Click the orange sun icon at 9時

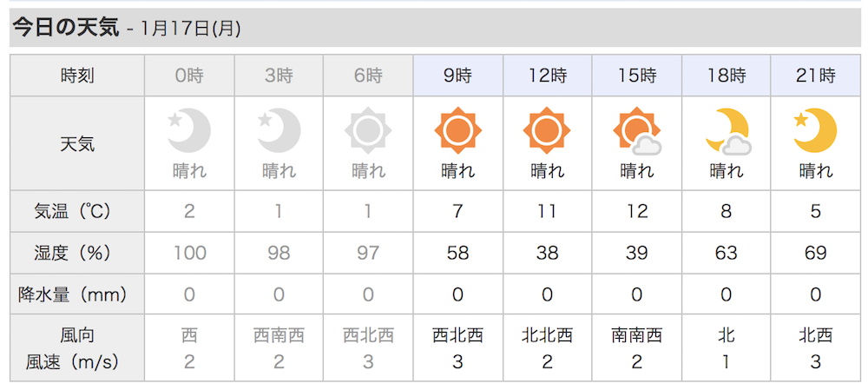[x=457, y=131]
